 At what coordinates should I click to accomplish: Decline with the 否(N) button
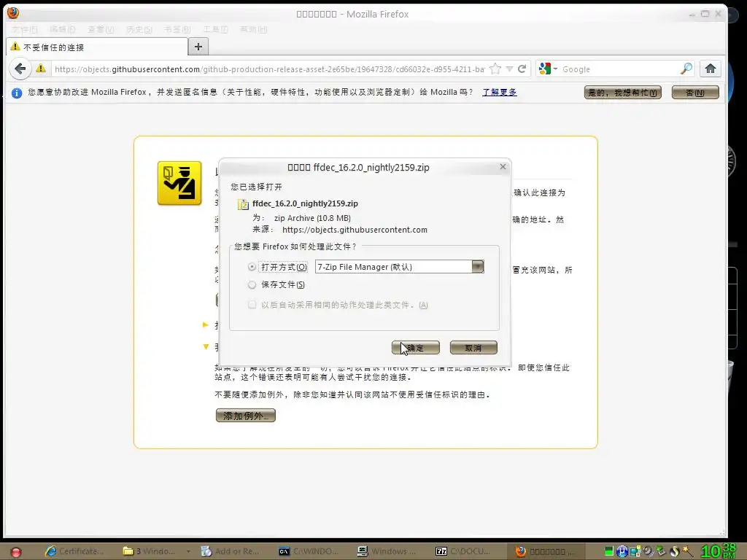tap(695, 93)
